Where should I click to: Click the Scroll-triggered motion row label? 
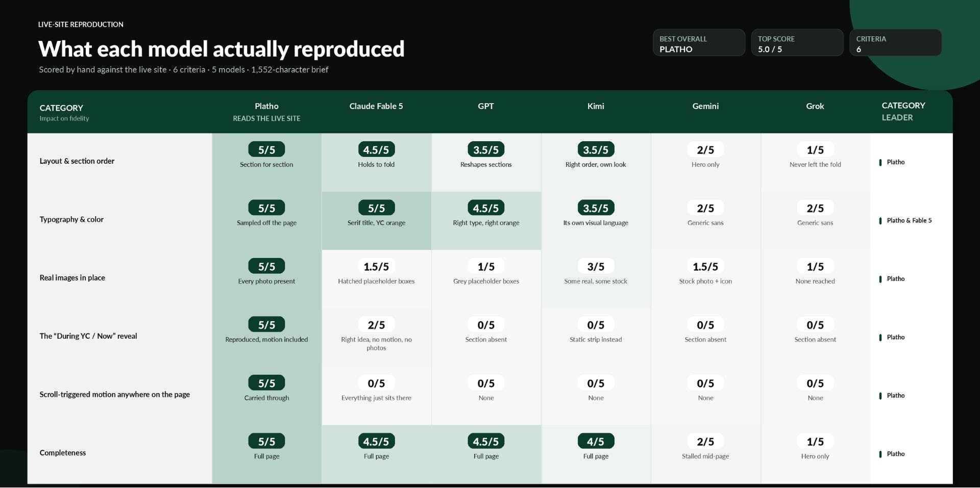115,394
